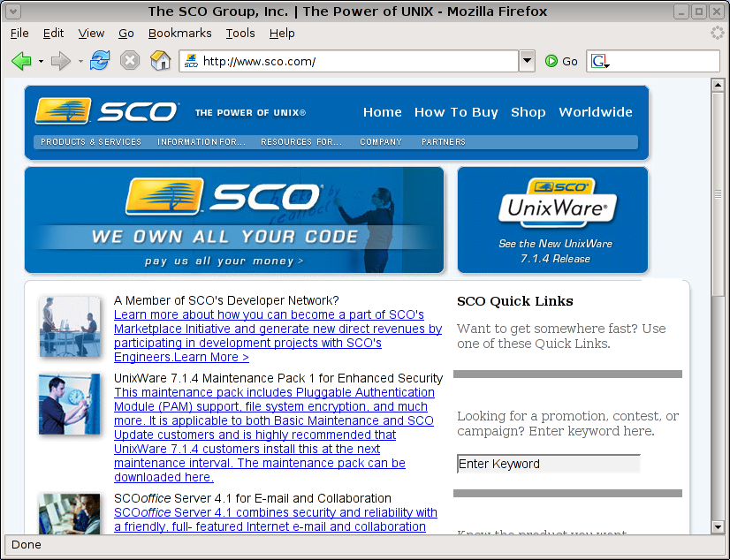Open the Worldwide link
Image resolution: width=730 pixels, height=560 pixels.
click(x=596, y=112)
